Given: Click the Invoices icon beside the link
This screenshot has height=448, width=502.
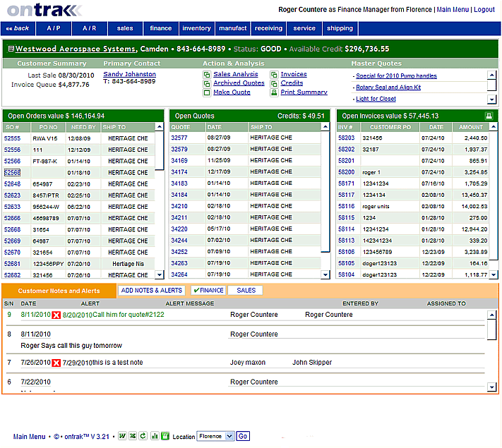Looking at the screenshot, I should pos(274,75).
